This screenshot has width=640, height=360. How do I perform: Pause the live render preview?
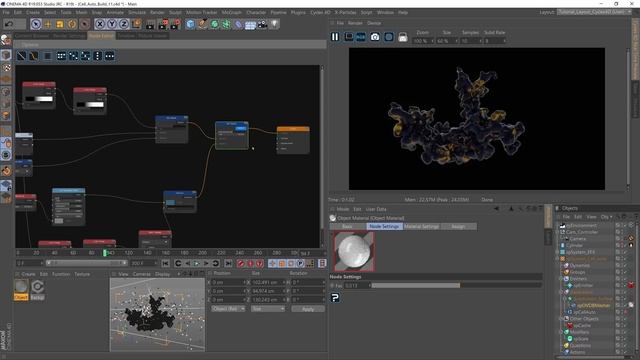(x=335, y=37)
